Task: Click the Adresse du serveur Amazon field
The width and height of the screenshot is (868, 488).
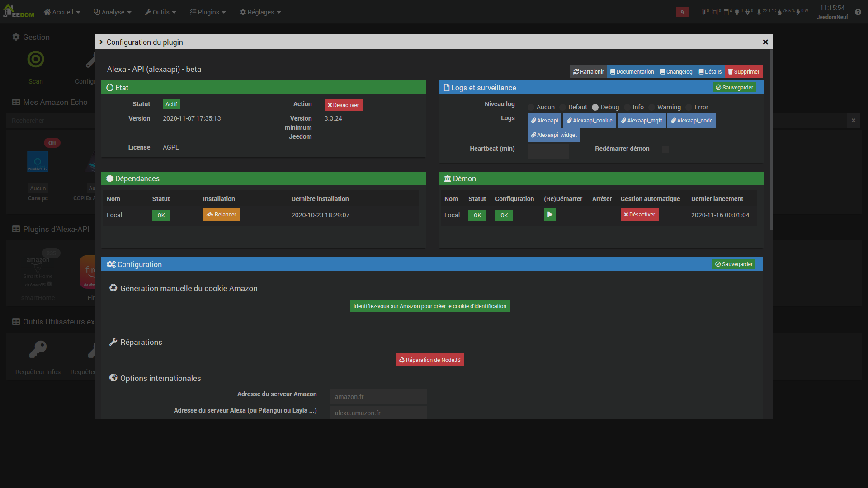Action: click(378, 397)
